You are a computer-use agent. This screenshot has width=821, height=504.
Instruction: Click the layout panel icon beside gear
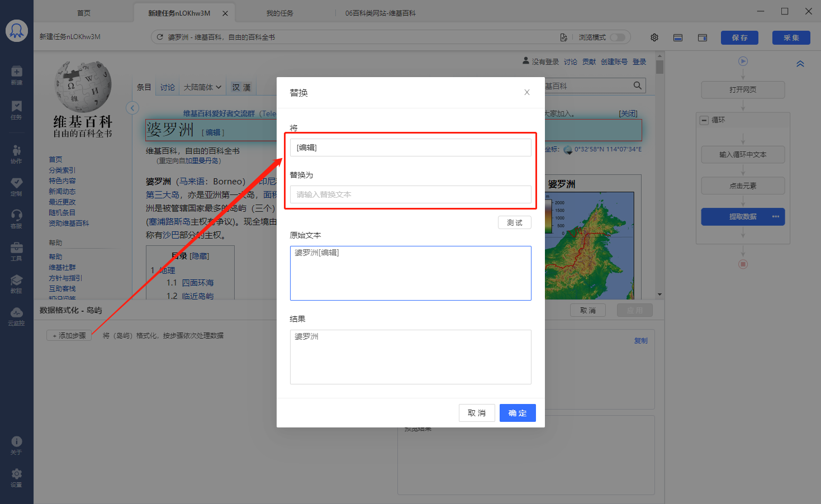coord(678,37)
